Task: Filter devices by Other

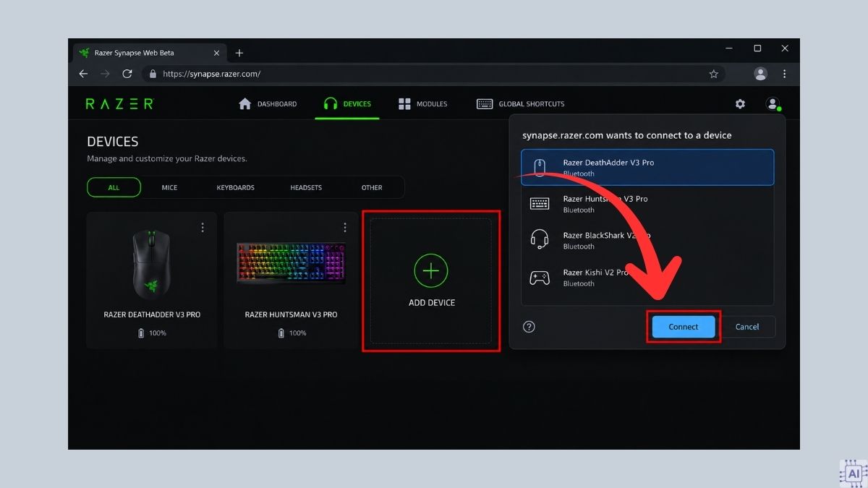Action: 372,187
